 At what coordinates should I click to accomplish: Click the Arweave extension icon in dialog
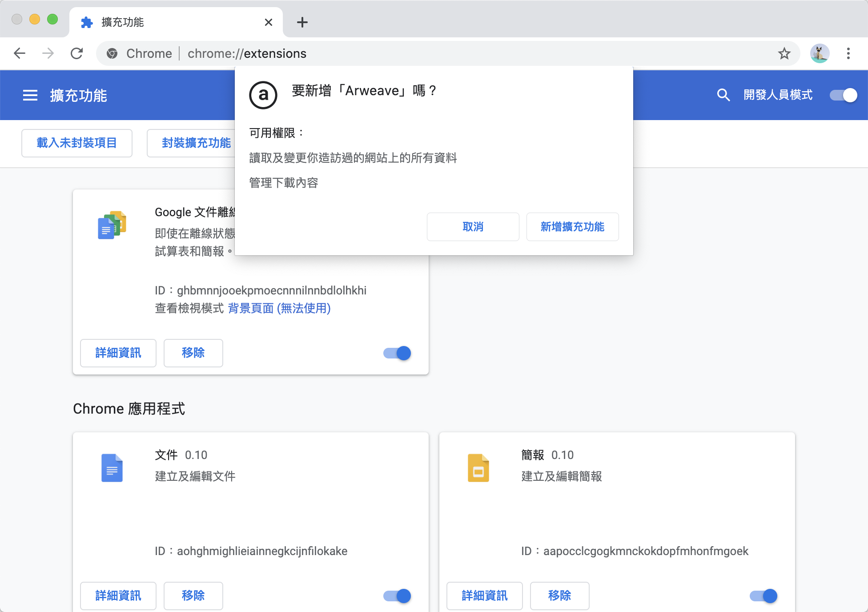pyautogui.click(x=263, y=95)
